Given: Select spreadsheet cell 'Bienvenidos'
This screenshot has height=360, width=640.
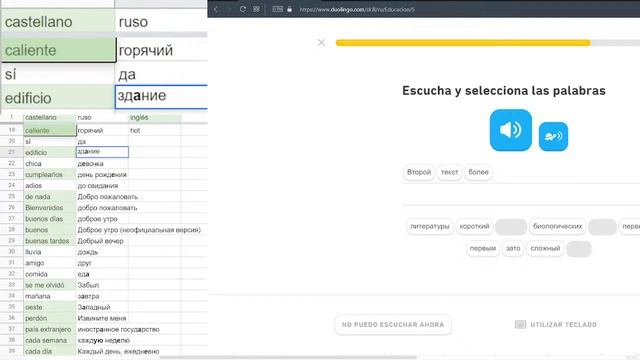Looking at the screenshot, I should click(x=50, y=207).
